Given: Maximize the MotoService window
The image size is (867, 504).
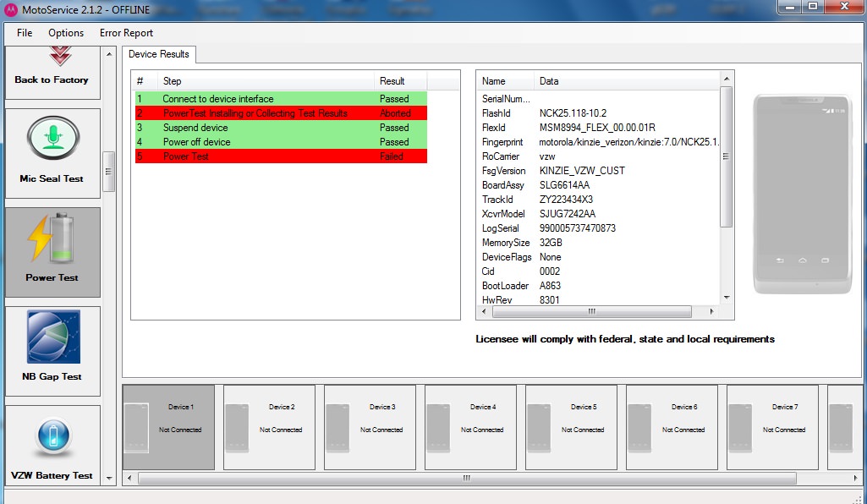Looking at the screenshot, I should point(813,7).
